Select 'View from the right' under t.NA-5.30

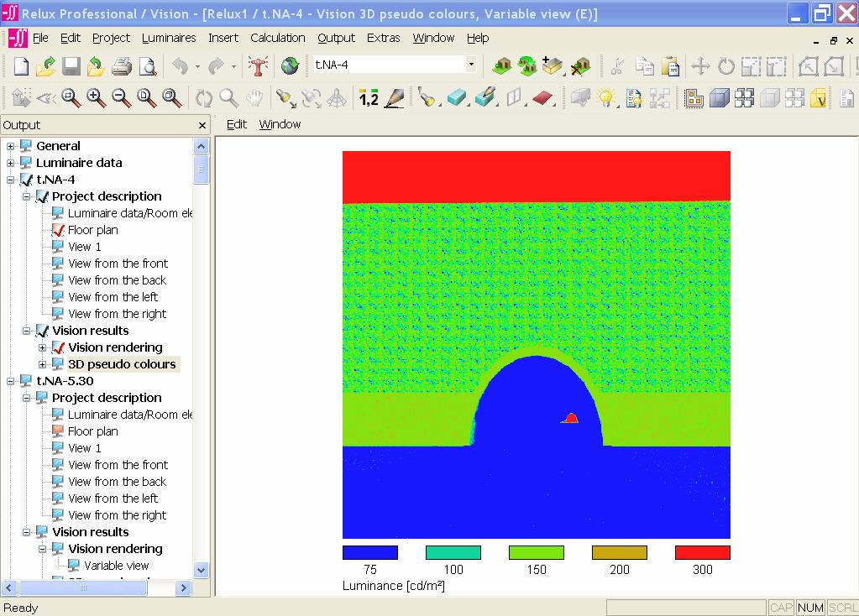point(118,515)
